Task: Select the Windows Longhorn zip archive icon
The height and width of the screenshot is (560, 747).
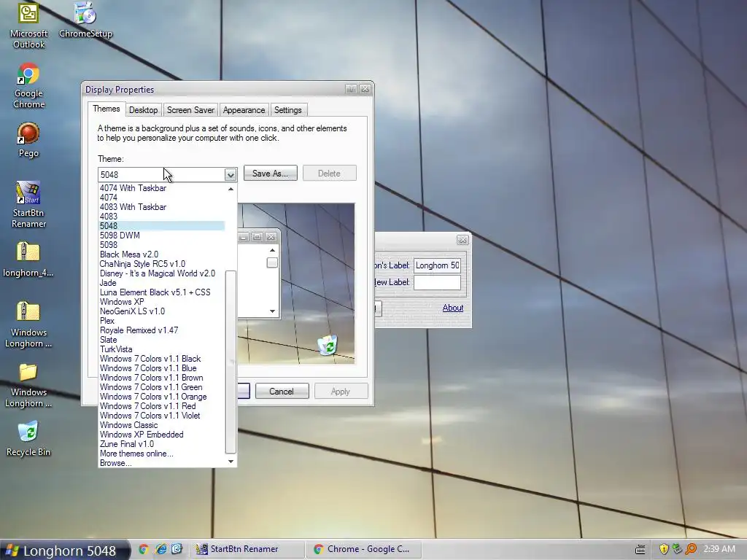Action: tap(28, 324)
